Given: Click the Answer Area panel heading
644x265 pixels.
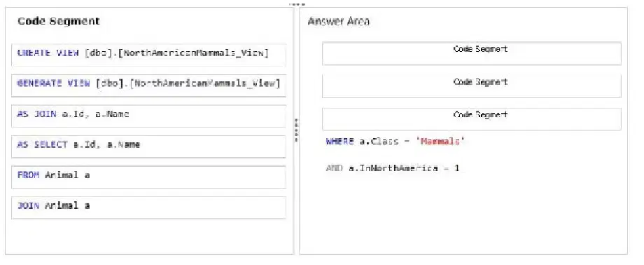Looking at the screenshot, I should click(x=338, y=22).
